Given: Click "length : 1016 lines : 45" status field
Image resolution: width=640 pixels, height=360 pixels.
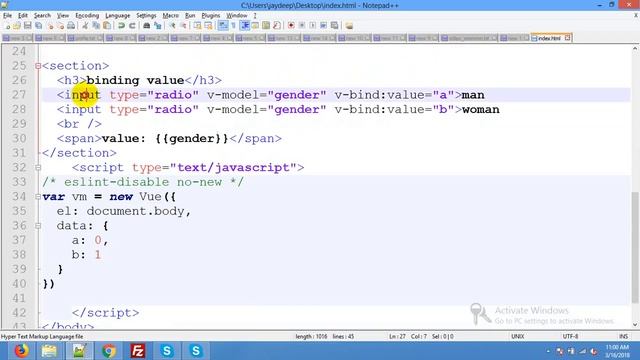Looking at the screenshot, I should point(324,336).
